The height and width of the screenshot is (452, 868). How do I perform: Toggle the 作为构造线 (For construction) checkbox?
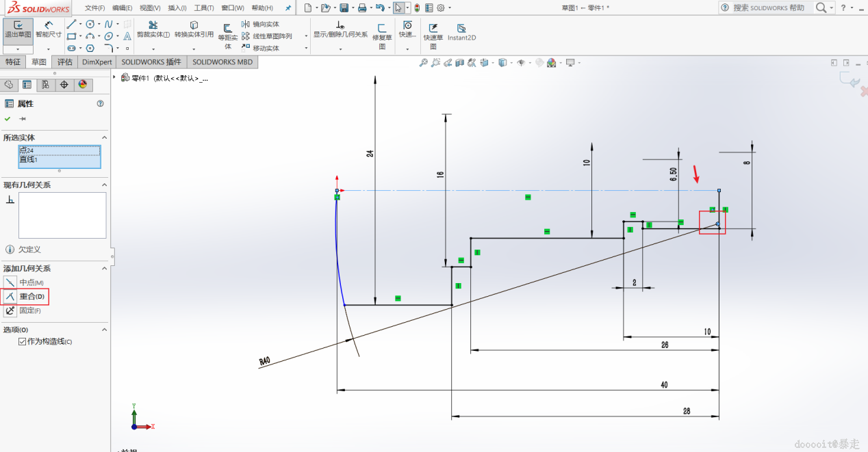click(23, 341)
